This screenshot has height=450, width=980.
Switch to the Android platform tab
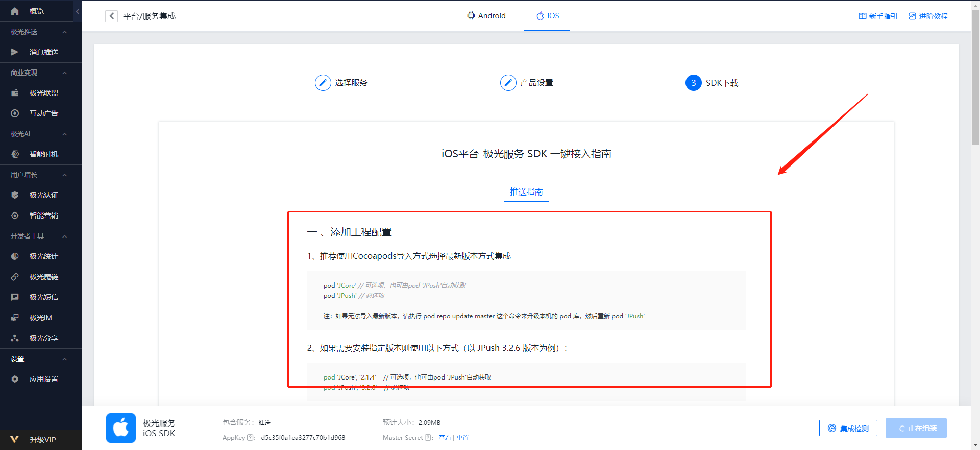pyautogui.click(x=486, y=16)
